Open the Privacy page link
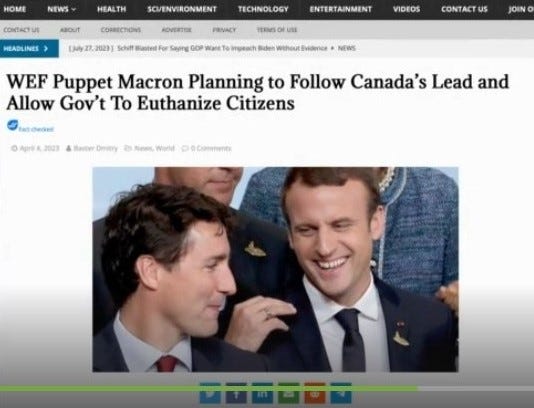 coord(224,30)
